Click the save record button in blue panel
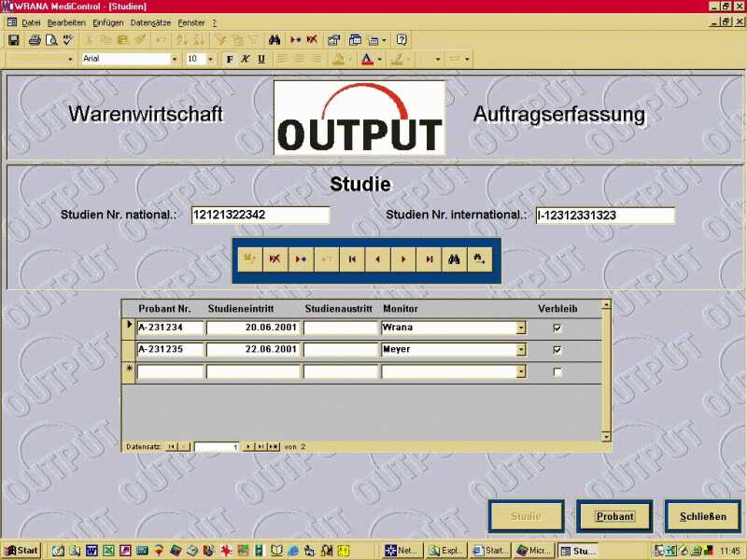Screen dimensions: 747x560 click(x=249, y=259)
